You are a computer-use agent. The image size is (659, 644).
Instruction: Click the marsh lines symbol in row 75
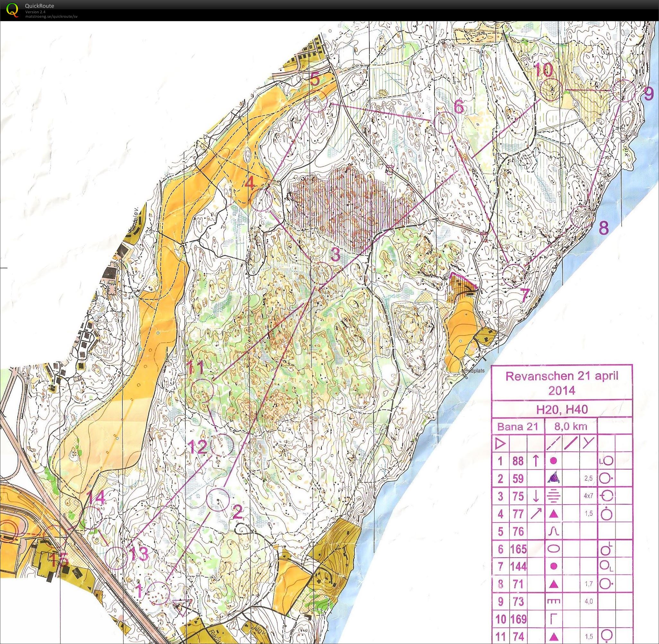pyautogui.click(x=554, y=497)
